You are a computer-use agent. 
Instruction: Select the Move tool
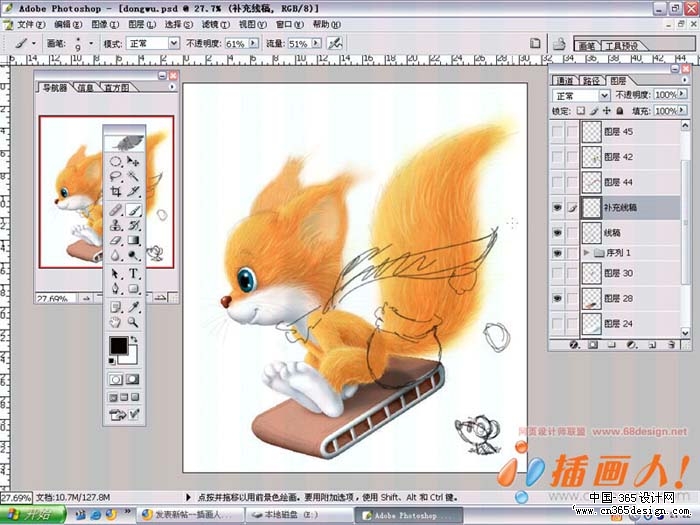[x=133, y=161]
